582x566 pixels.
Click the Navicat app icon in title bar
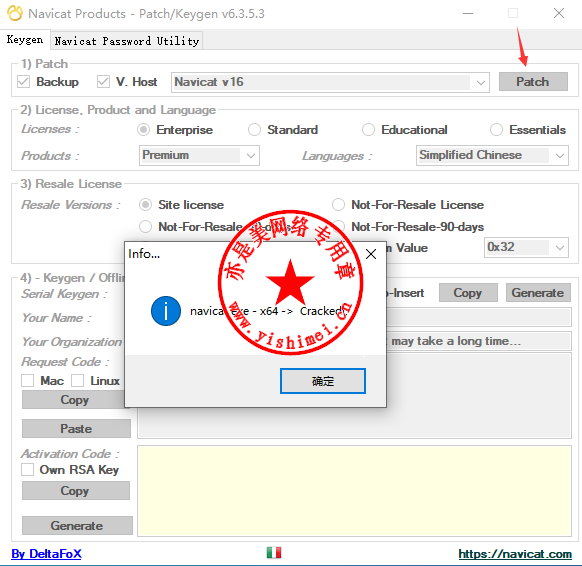[x=15, y=13]
